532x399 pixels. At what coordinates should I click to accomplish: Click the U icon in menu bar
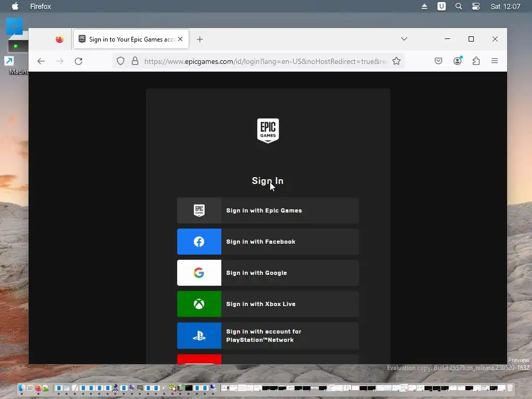442,6
